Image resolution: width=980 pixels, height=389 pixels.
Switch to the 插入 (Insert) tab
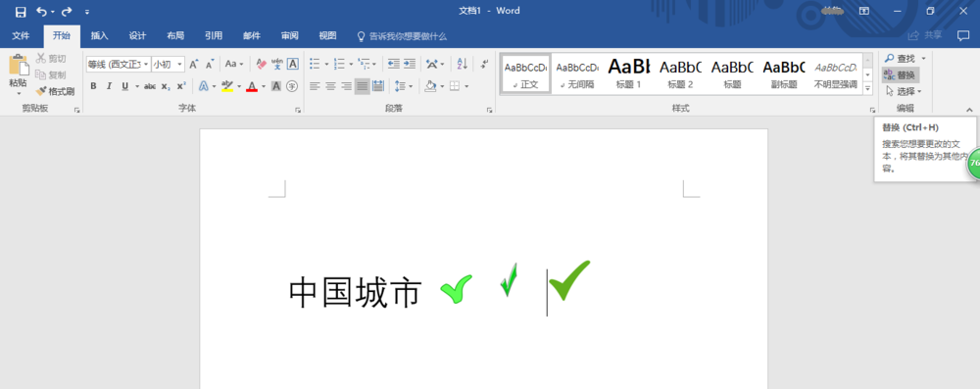pos(99,35)
